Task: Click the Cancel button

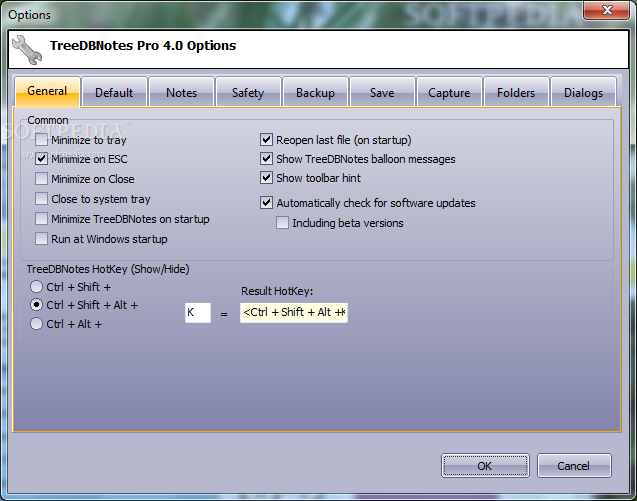Action: pos(574,466)
